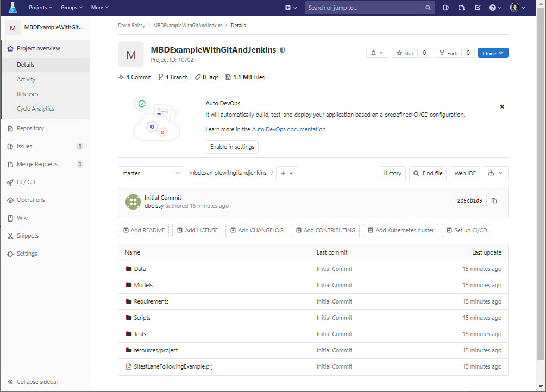This screenshot has height=392, width=546.
Task: Open the master branch selector
Action: [x=150, y=173]
